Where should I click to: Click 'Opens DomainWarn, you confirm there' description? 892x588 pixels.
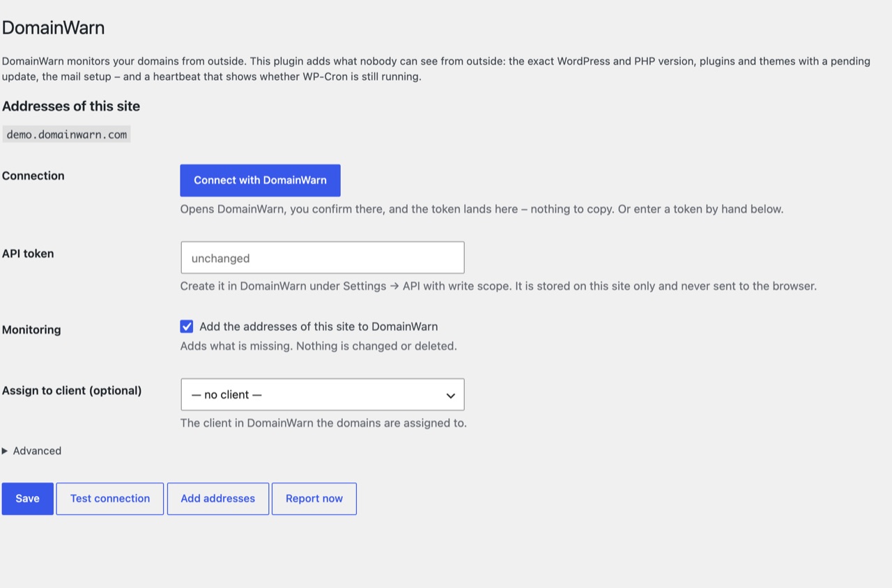(x=482, y=209)
